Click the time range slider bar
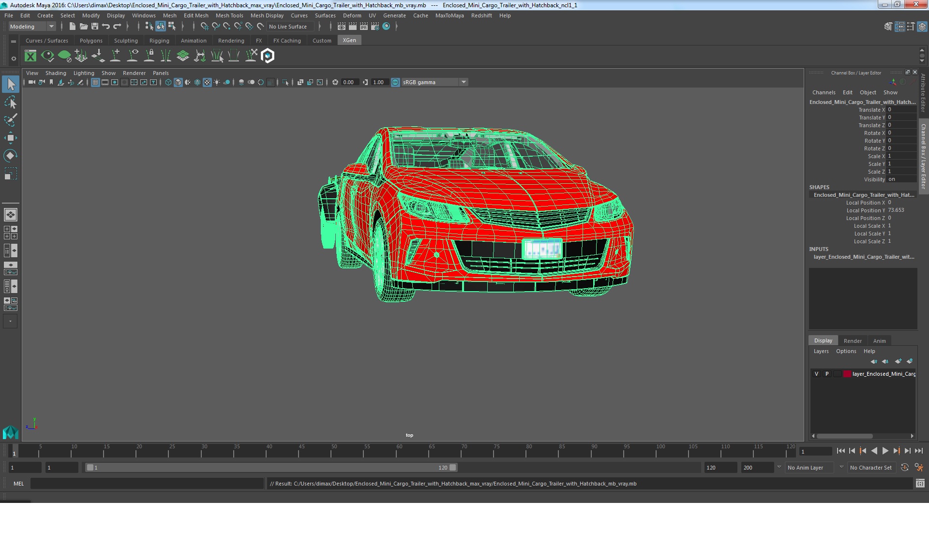The width and height of the screenshot is (929, 560). [x=271, y=468]
